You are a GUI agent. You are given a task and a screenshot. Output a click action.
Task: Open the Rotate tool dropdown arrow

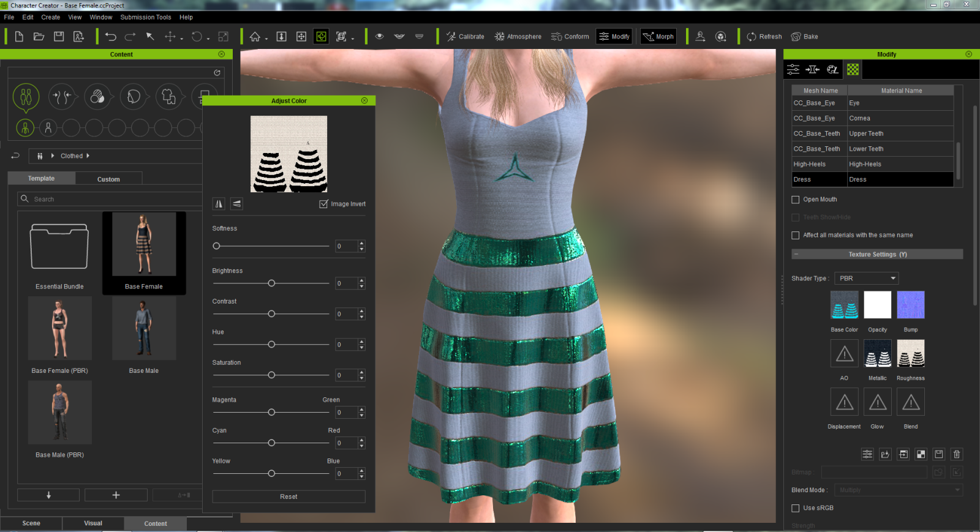[x=208, y=39]
